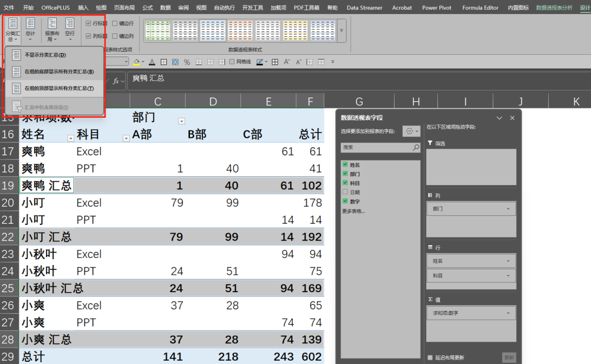
Task: Uncheck the 姓名 field checkbox
Action: (345, 165)
